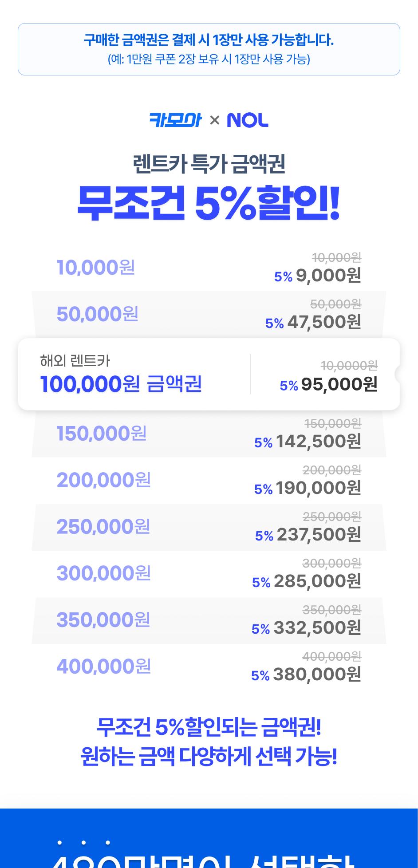Click the NOL logo
This screenshot has width=418, height=868.
[248, 120]
